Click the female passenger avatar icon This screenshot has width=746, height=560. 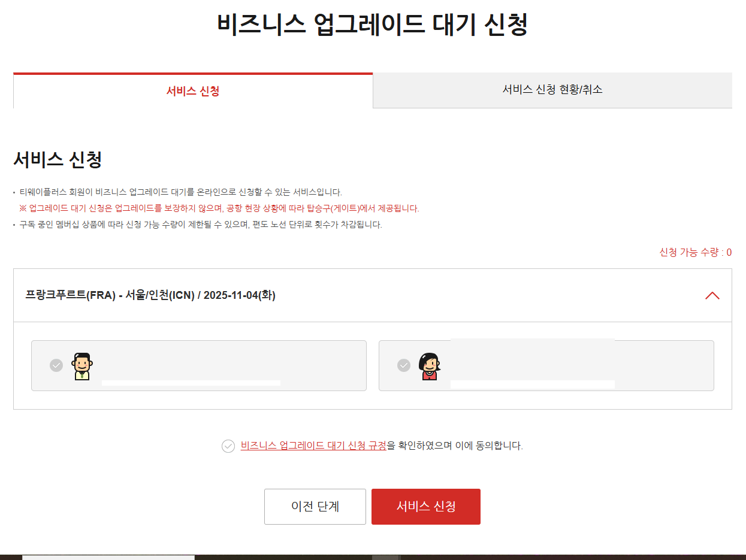pos(429,367)
